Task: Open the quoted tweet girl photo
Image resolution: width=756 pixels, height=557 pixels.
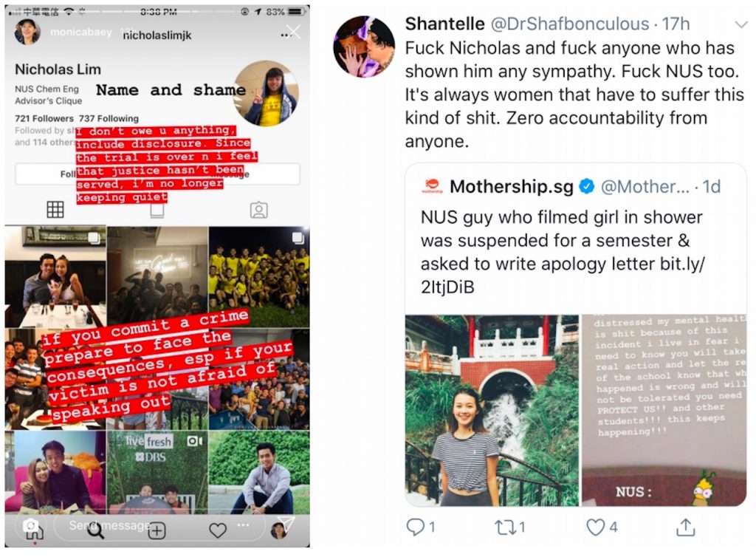Action: pyautogui.click(x=492, y=411)
